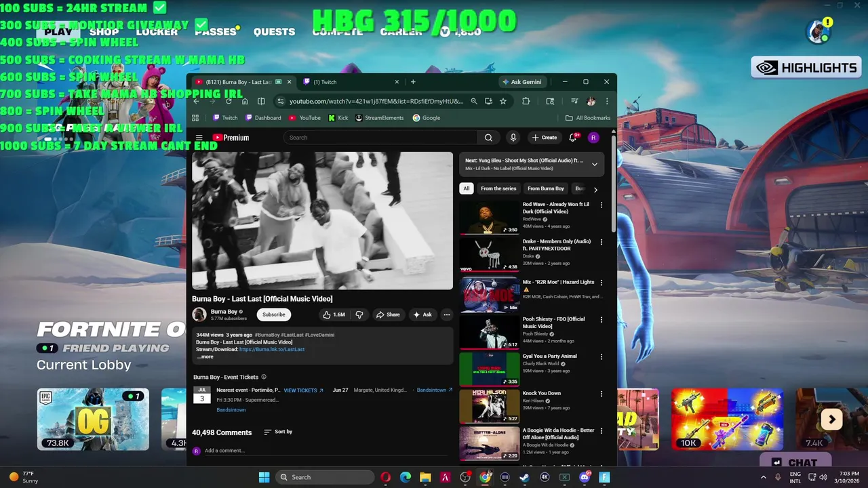Open the comments Sort by dropdown
Screen dimensions: 868x488
pos(278,432)
